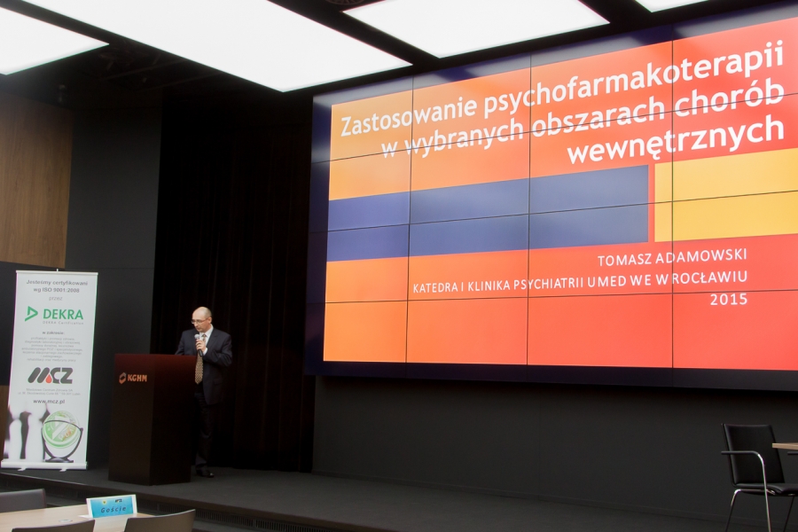Select the green DEKRA triangle emblem
This screenshot has height=532, width=798.
click(x=32, y=313)
